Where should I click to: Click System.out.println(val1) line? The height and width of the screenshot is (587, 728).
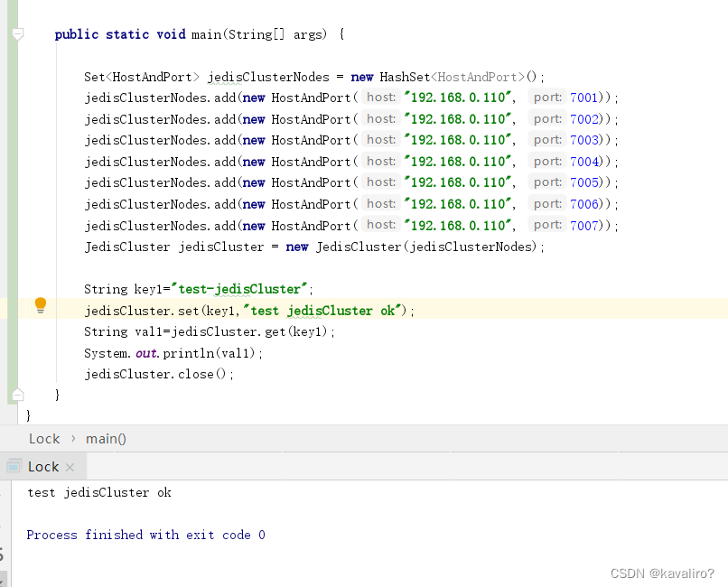click(173, 354)
